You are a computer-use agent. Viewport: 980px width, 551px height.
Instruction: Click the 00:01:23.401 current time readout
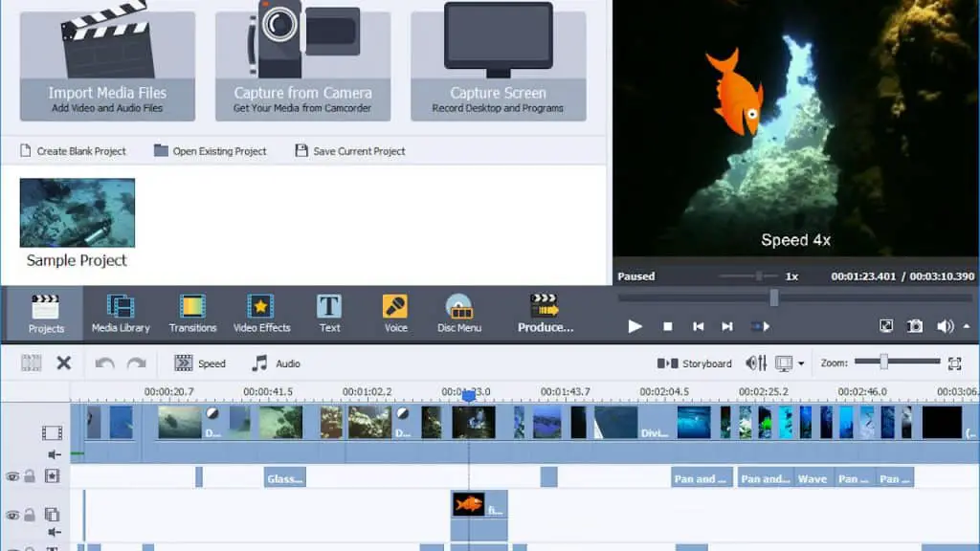coord(863,276)
